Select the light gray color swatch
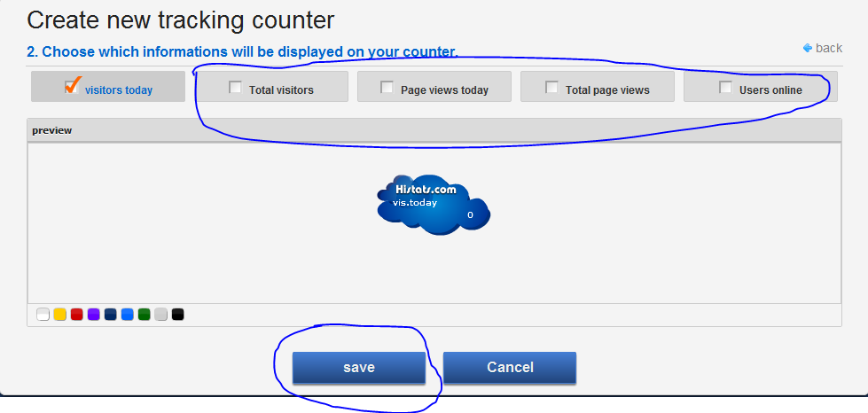Screen dimensions: 868x413 [160, 315]
